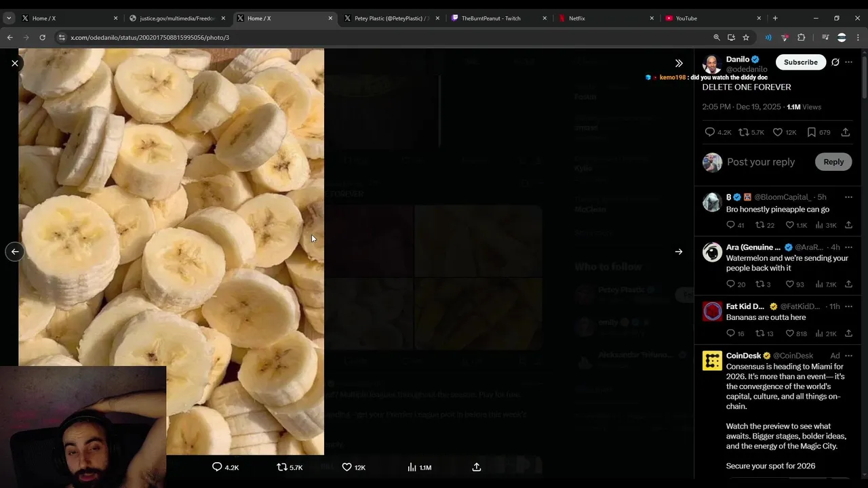The width and height of the screenshot is (868, 488).
Task: Reload the current page
Action: point(42,37)
